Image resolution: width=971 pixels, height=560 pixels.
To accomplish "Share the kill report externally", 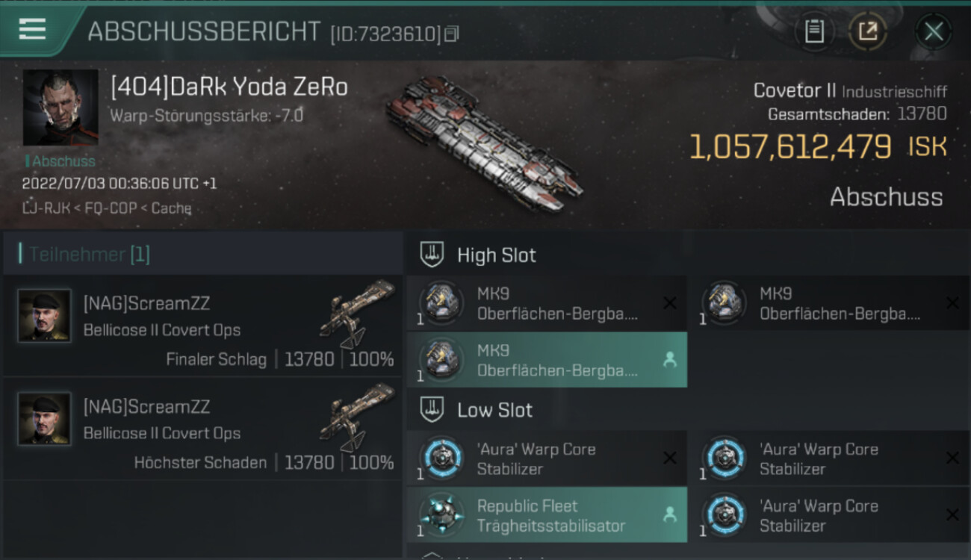I will pos(867,31).
